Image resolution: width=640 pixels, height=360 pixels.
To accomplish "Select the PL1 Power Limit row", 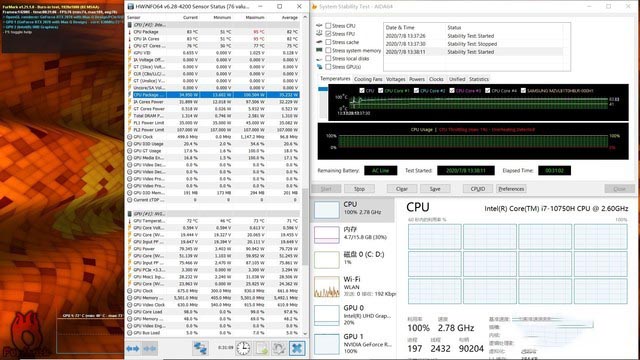I will tap(213, 122).
